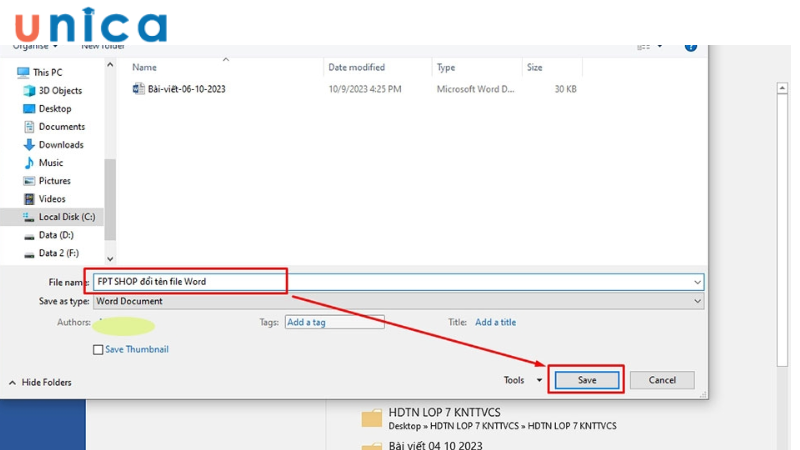Select the Pictures folder icon
Viewport: 800px width, 450px height.
(x=29, y=181)
